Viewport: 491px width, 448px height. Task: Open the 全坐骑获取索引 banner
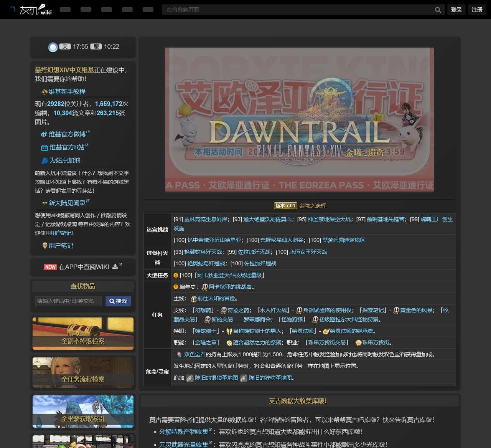coord(83,412)
